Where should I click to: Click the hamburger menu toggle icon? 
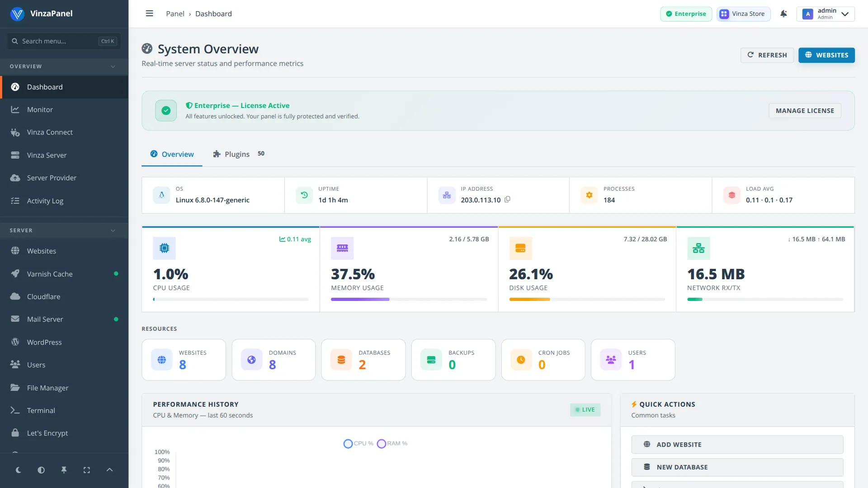[x=149, y=14]
